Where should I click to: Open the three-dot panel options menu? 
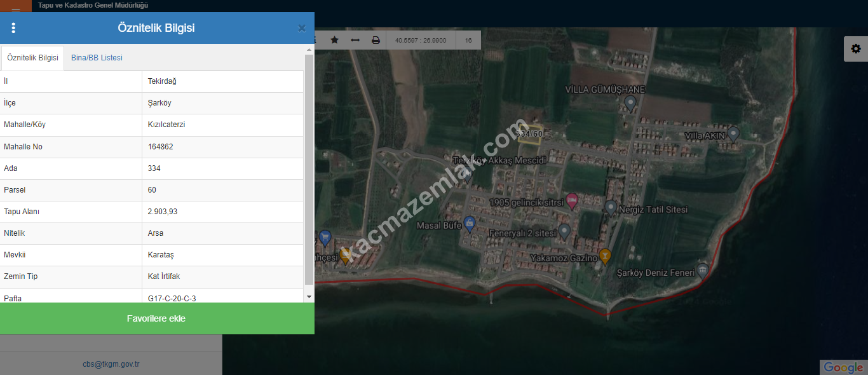13,28
